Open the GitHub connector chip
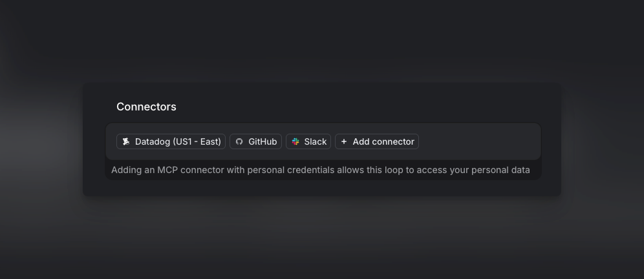Viewport: 644px width, 279px height. click(x=255, y=141)
